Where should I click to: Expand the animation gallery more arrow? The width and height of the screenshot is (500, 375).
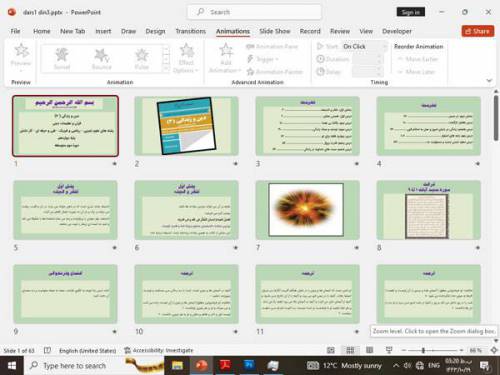pos(166,69)
